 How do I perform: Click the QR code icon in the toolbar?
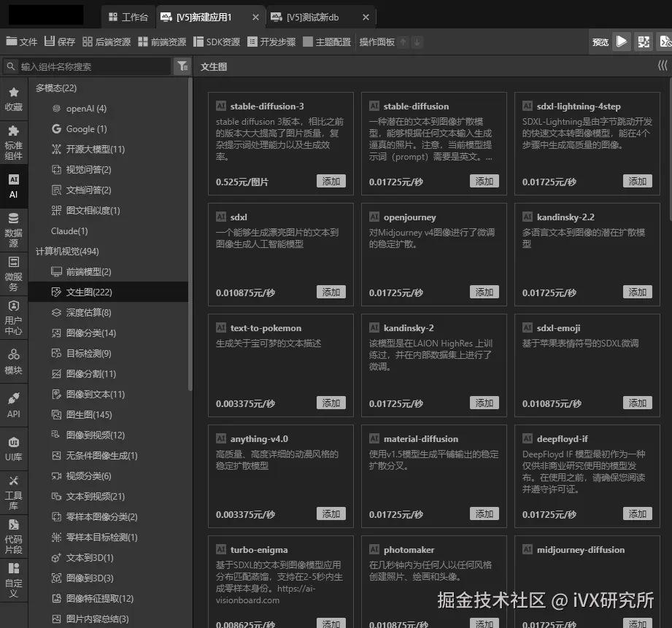[644, 42]
